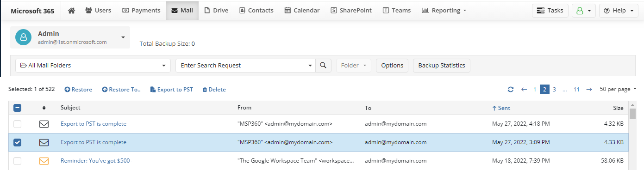The image size is (644, 170).
Task: Open the 50 per page dropdown
Action: (618, 89)
